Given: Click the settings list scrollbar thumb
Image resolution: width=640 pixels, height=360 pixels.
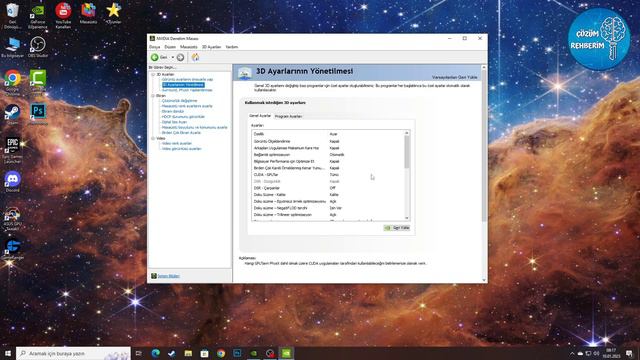Looking at the screenshot, I should [407, 152].
